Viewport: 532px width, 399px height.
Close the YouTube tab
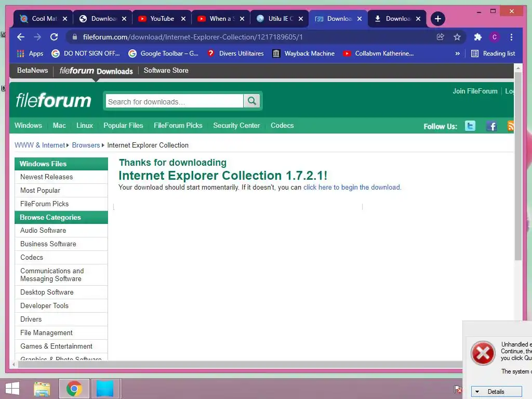click(x=183, y=19)
